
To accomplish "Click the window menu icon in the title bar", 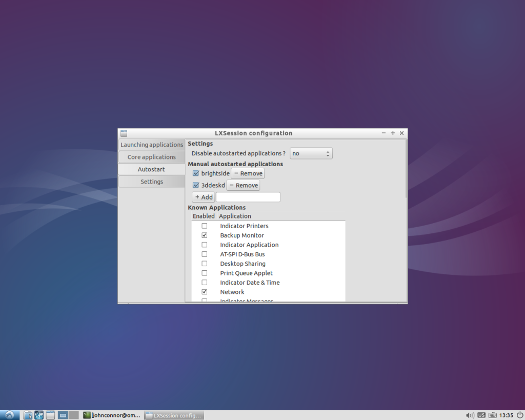I will click(x=124, y=133).
